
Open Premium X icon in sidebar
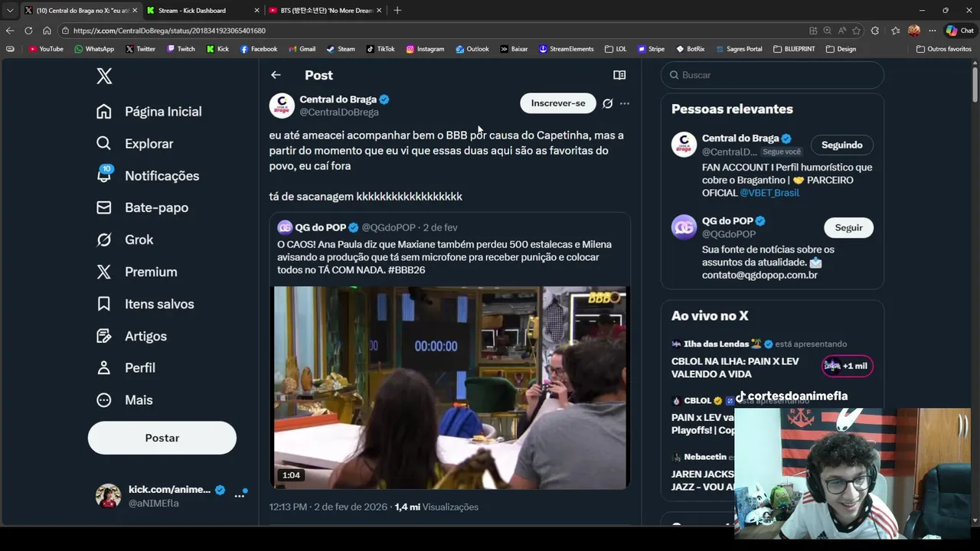(104, 272)
